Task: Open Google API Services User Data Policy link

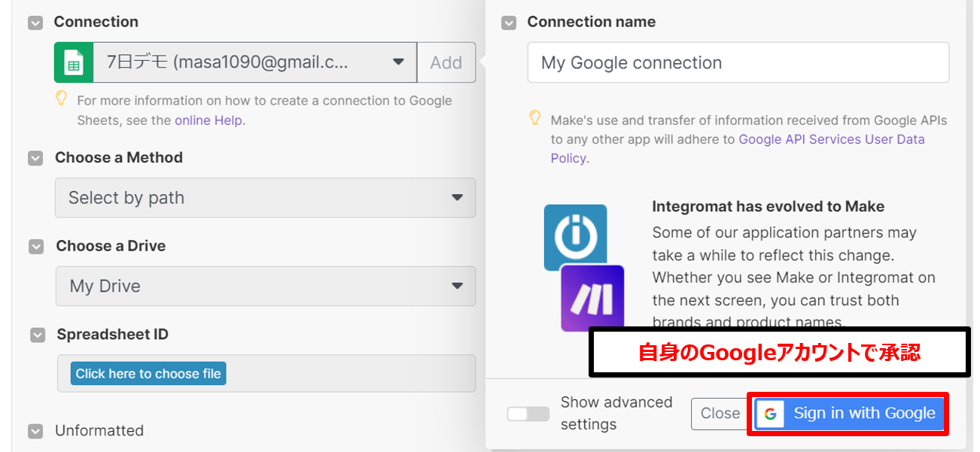Action: click(738, 149)
